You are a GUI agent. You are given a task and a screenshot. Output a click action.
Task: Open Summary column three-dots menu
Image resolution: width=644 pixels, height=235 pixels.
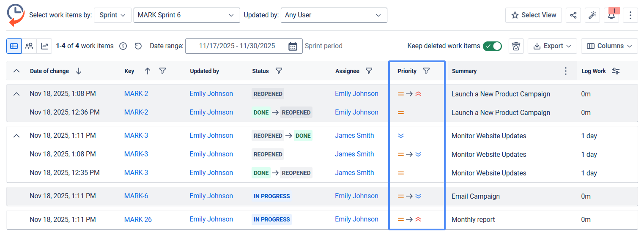[566, 71]
